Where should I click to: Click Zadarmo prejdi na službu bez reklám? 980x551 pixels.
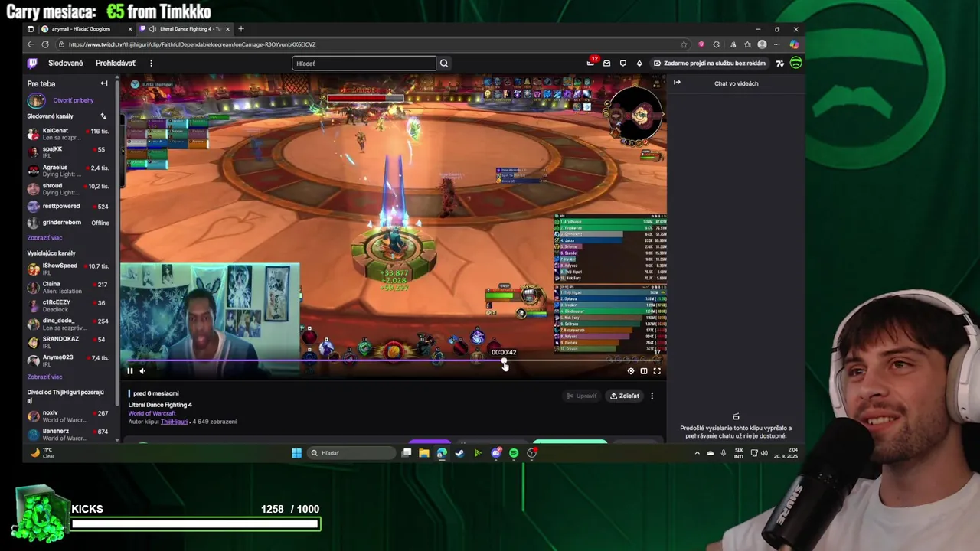point(709,64)
